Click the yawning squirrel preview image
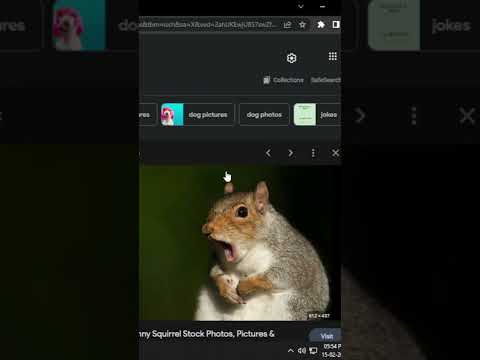Viewport: 480px width, 360px height. point(240,243)
